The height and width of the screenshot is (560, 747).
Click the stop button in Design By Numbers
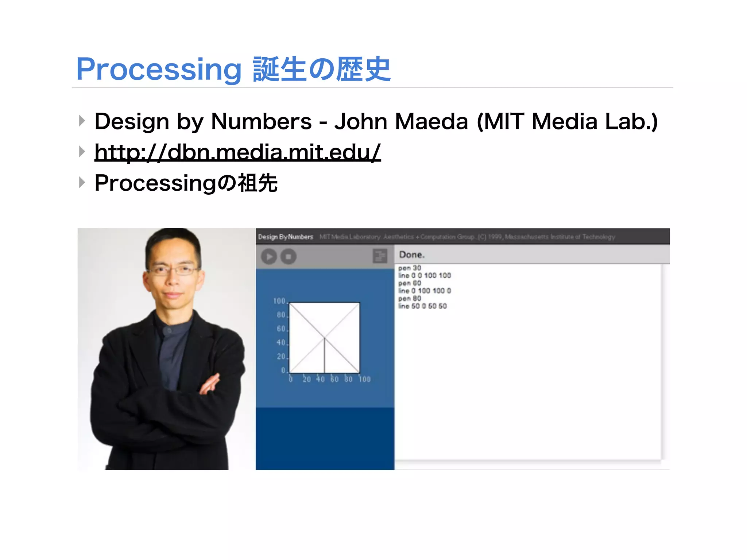[288, 257]
